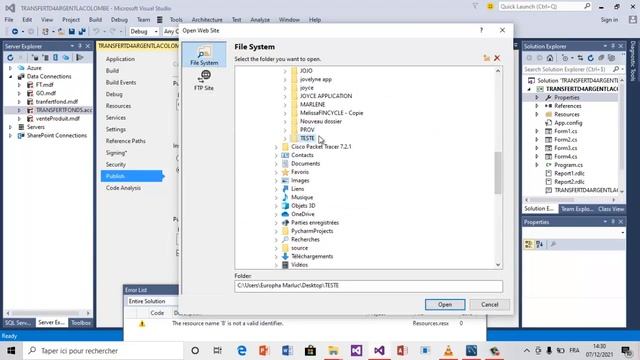Open the Architecture menu
Viewport: 640px width, 360px height.
pyautogui.click(x=207, y=20)
